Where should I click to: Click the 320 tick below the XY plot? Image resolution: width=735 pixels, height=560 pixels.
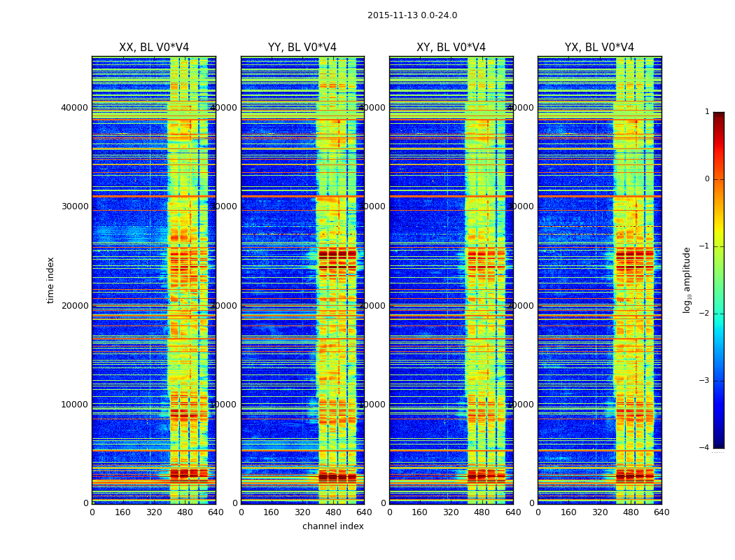(451, 512)
